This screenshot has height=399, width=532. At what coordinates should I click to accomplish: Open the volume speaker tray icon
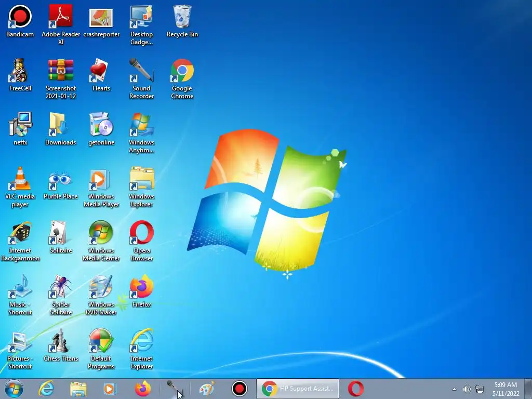pyautogui.click(x=467, y=389)
